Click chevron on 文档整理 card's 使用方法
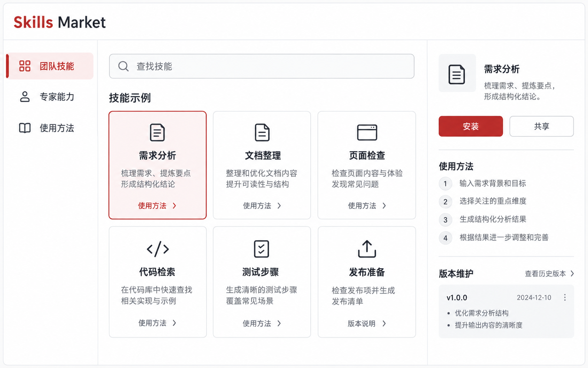 pos(280,206)
